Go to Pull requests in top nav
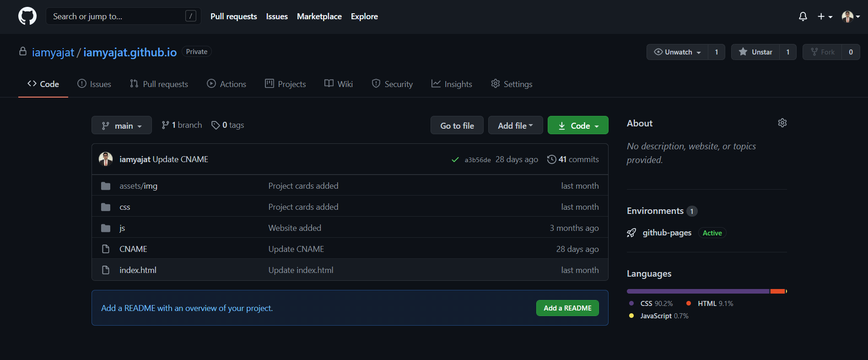Screen dimensions: 868x360 [x=233, y=16]
